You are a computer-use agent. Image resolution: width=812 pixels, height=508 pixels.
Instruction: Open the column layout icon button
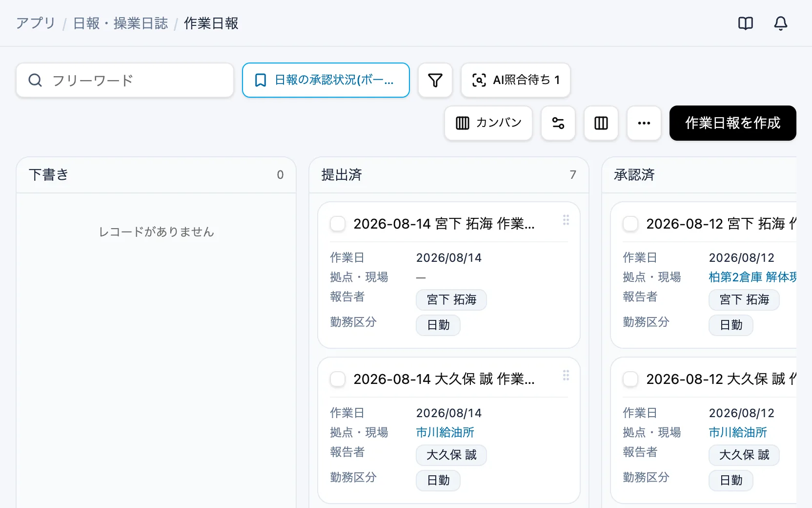601,123
